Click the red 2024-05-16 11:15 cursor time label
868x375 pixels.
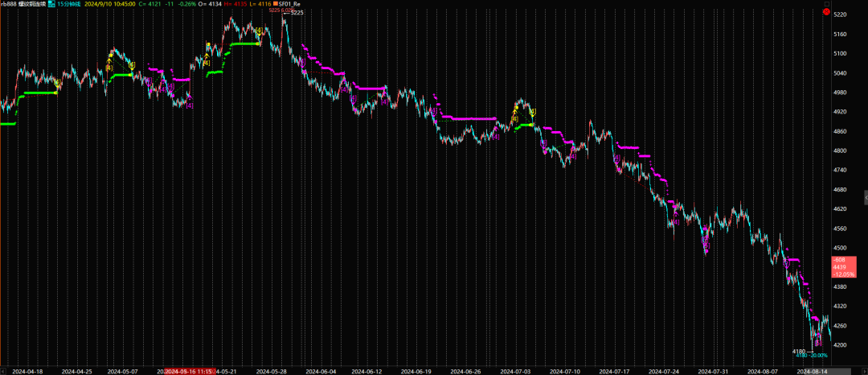click(x=189, y=371)
